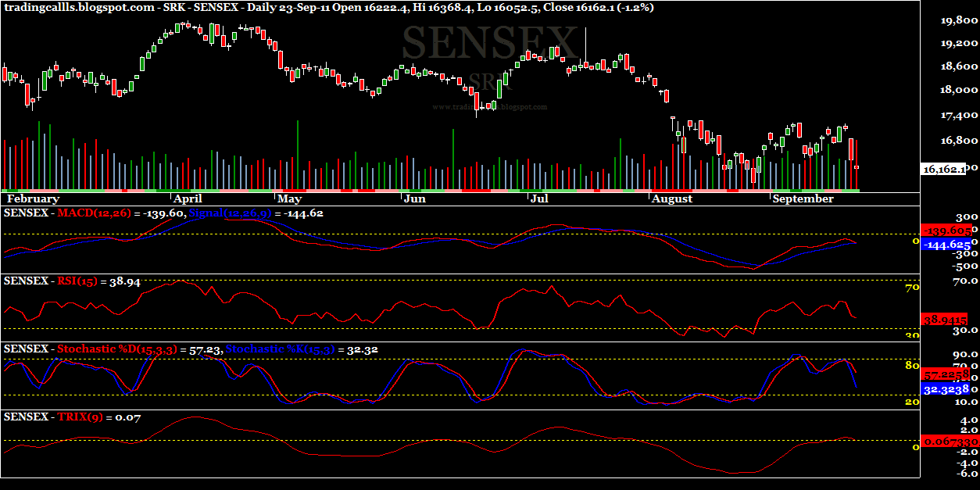Click the 10.0 value on Stochastic axis

coord(964,402)
